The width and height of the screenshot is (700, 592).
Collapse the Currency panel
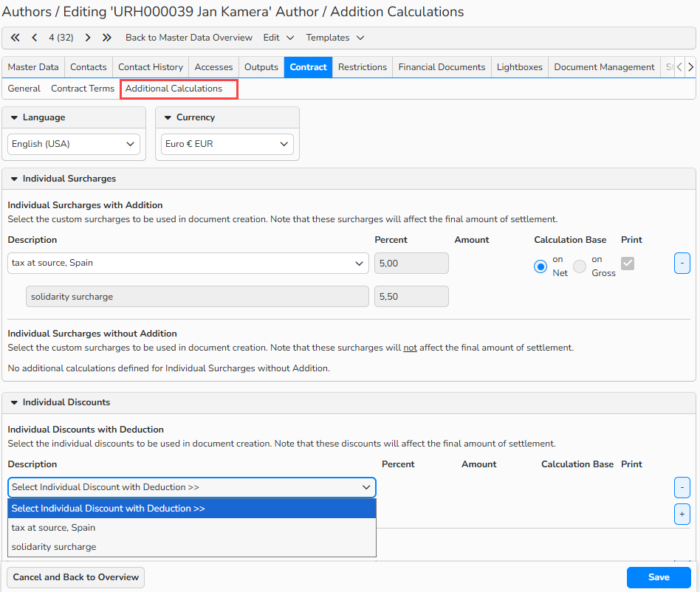coord(168,117)
